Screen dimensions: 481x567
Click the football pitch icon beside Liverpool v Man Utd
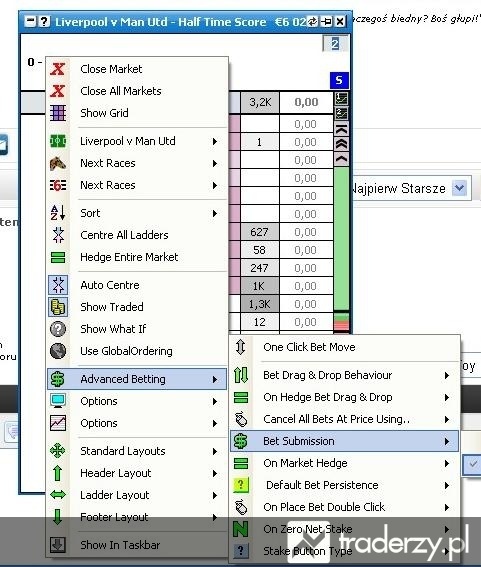pos(58,141)
